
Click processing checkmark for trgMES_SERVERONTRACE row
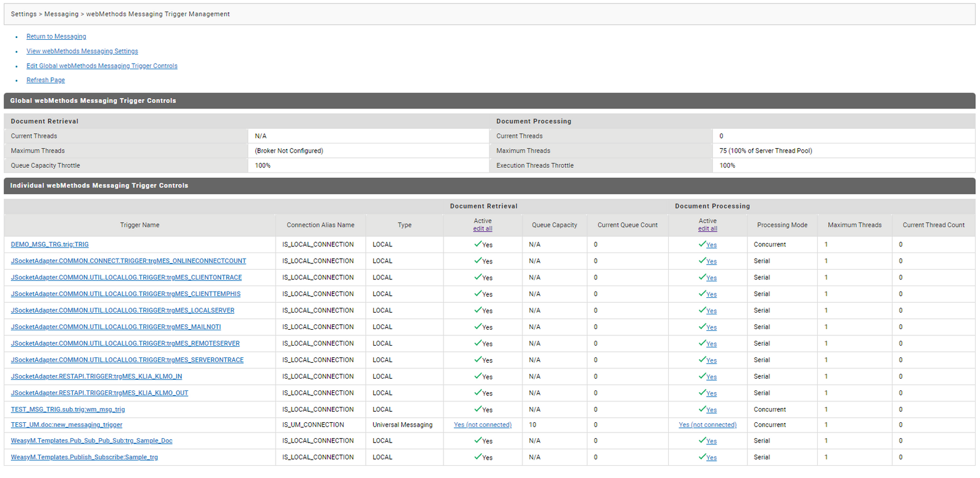click(x=703, y=360)
